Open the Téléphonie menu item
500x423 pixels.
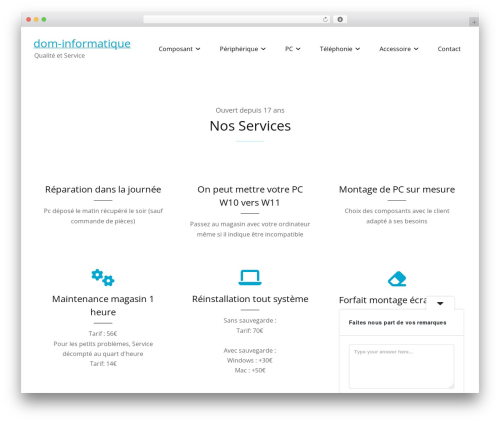(x=336, y=49)
